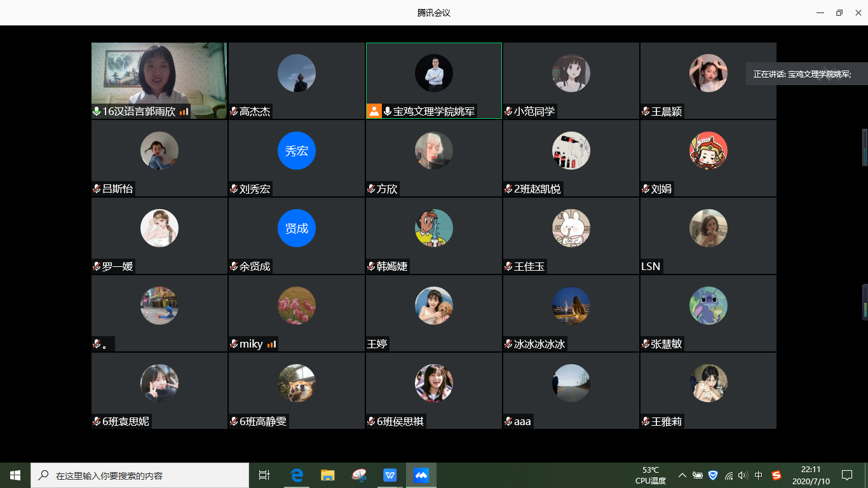Open WPS Office from the taskbar
Screen dimensions: 868x488
point(390,475)
